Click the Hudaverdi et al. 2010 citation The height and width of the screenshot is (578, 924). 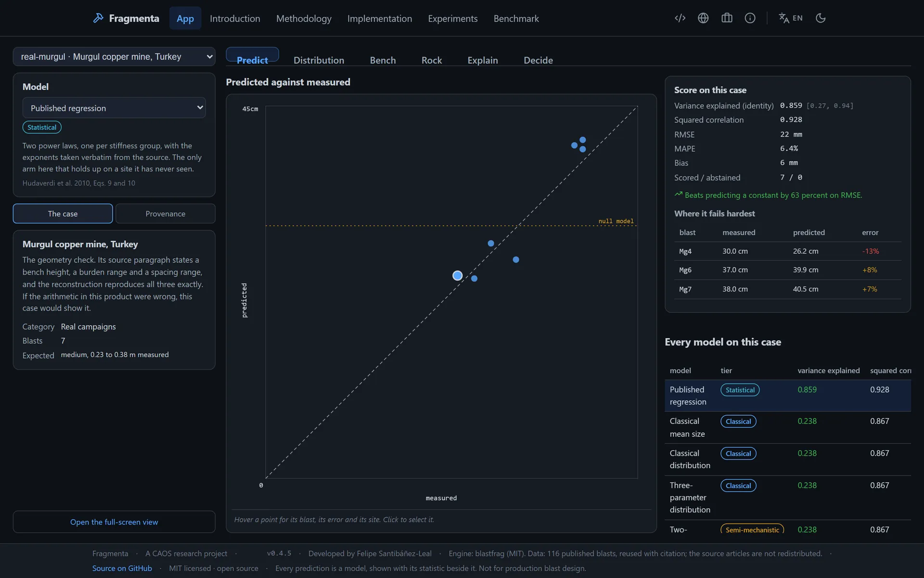pos(79,183)
